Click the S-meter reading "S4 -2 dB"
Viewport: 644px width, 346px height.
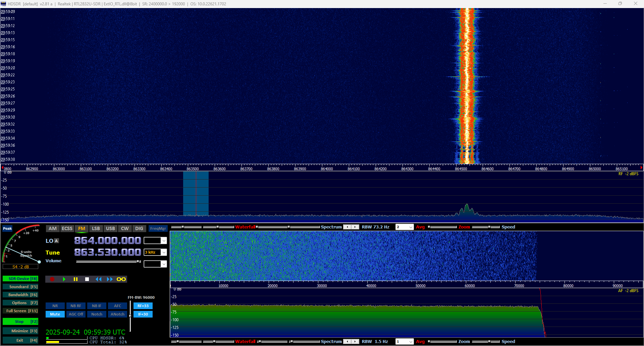(20, 267)
